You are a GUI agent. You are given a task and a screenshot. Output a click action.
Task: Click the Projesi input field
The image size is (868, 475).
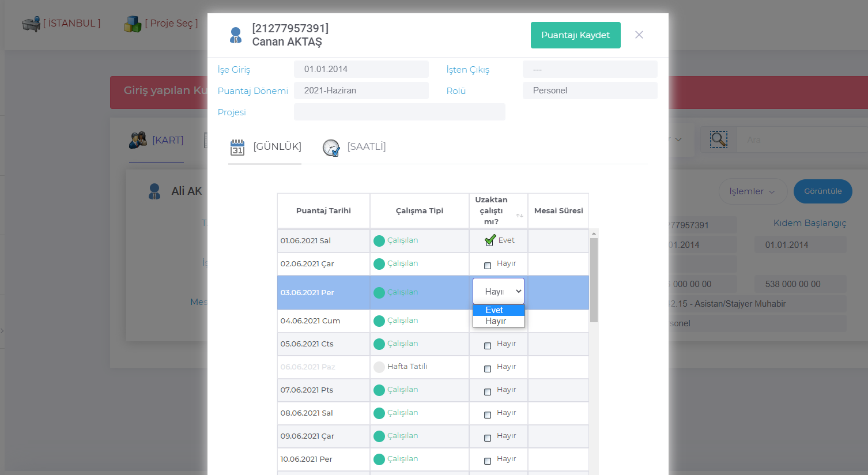click(x=399, y=112)
